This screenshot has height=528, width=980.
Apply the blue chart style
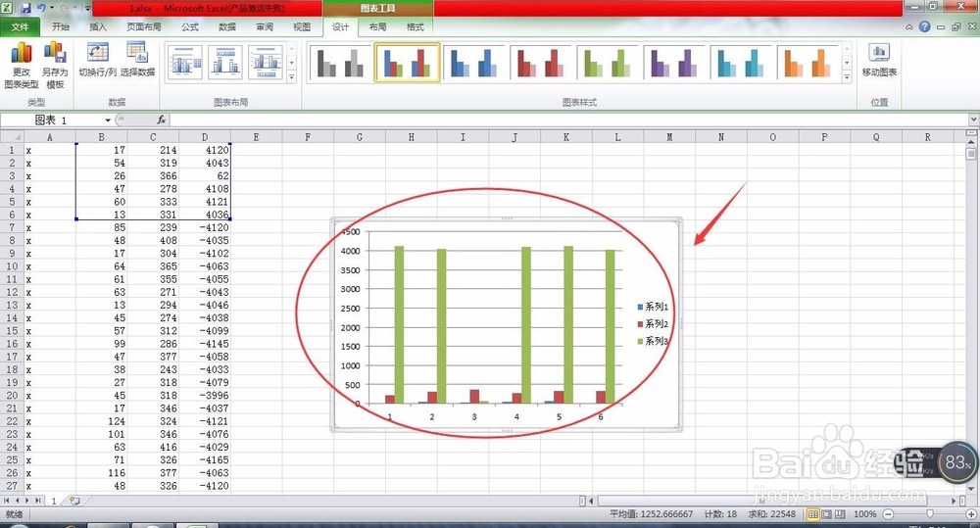point(473,62)
